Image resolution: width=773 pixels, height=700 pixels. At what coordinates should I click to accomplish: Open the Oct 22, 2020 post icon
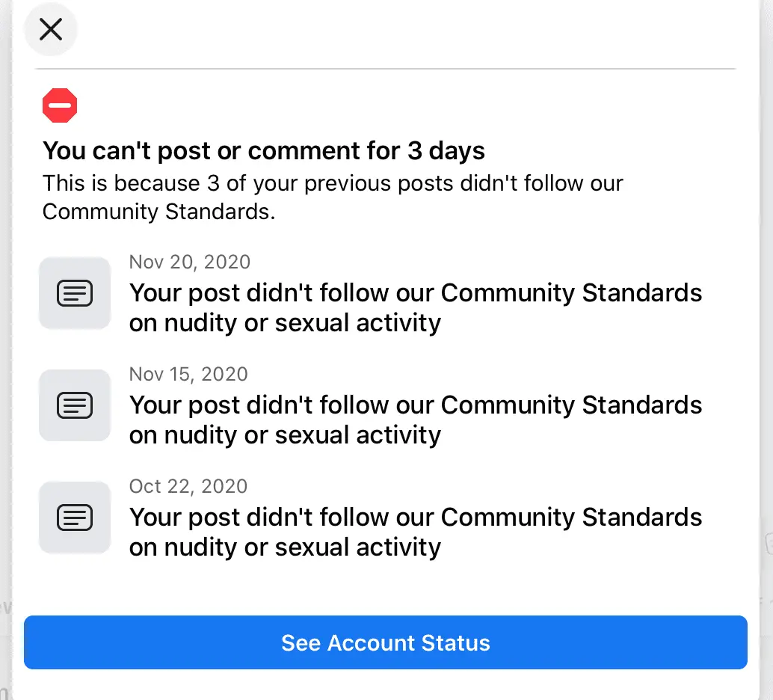click(75, 518)
